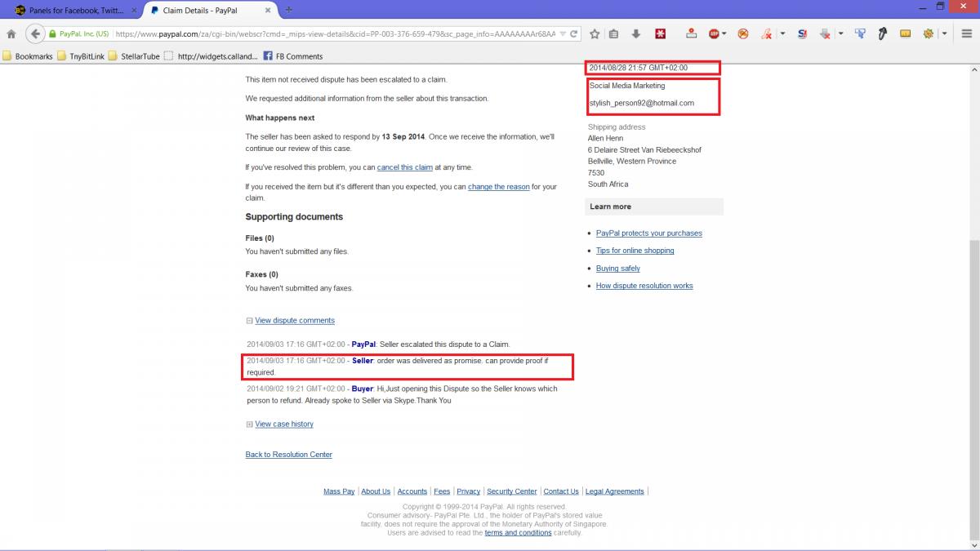
Task: Select the Supporting documents heading
Action: [x=294, y=217]
